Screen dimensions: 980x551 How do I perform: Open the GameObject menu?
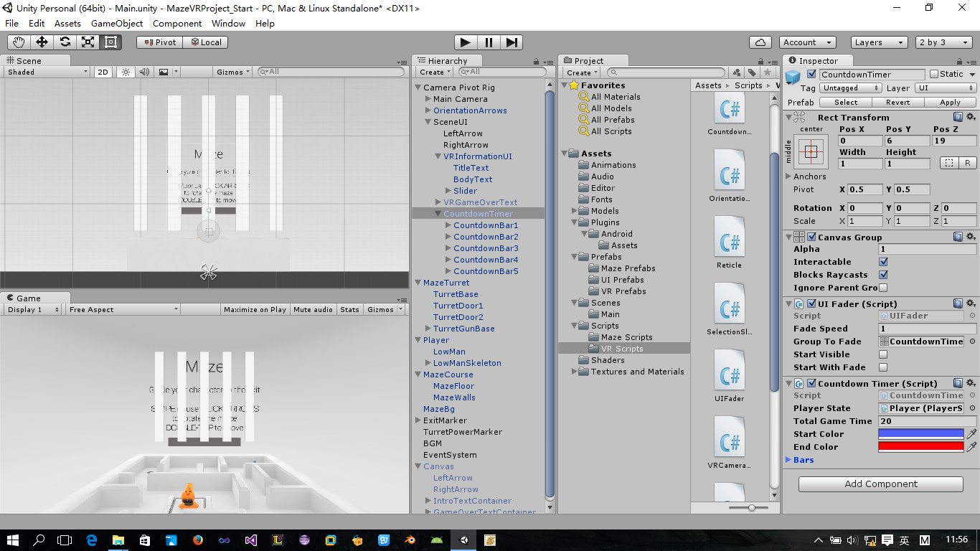(117, 23)
